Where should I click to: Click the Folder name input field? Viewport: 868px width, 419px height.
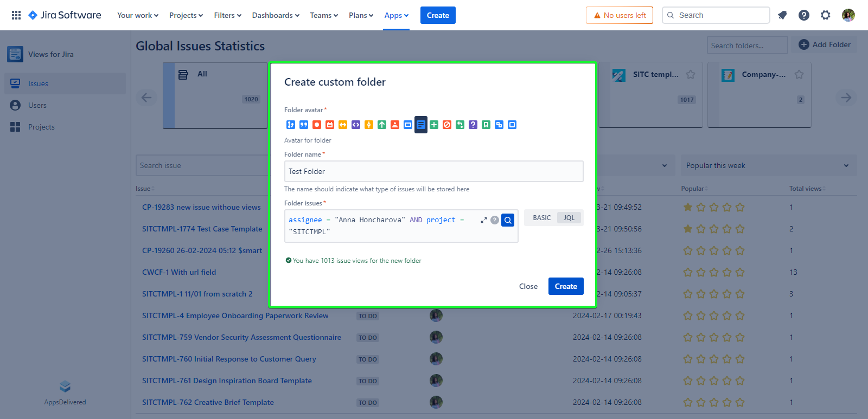(433, 171)
